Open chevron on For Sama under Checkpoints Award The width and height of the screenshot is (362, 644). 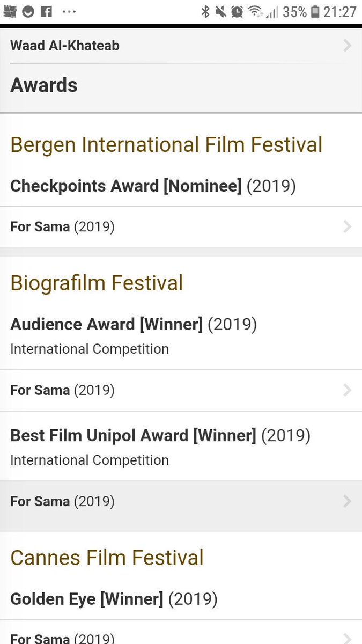tap(348, 227)
